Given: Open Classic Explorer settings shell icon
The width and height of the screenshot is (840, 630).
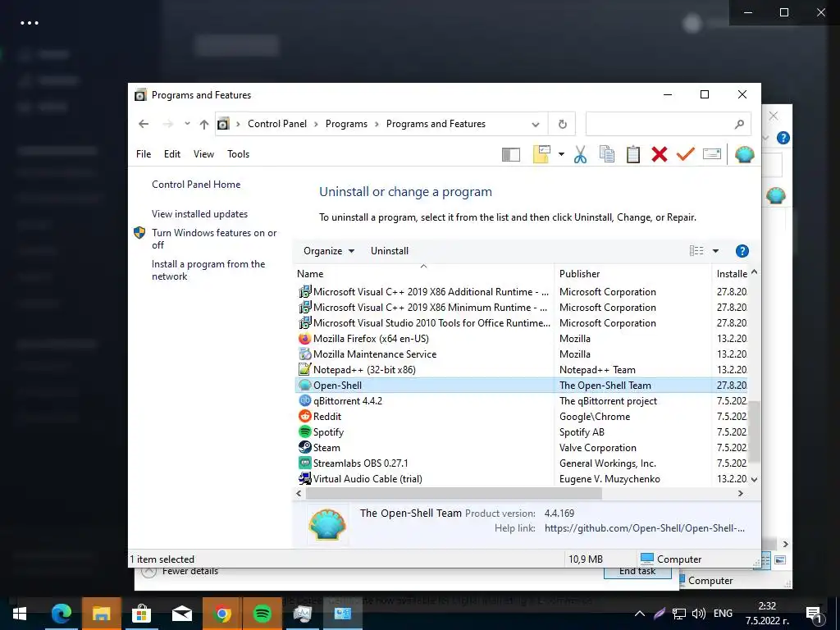Looking at the screenshot, I should point(745,154).
